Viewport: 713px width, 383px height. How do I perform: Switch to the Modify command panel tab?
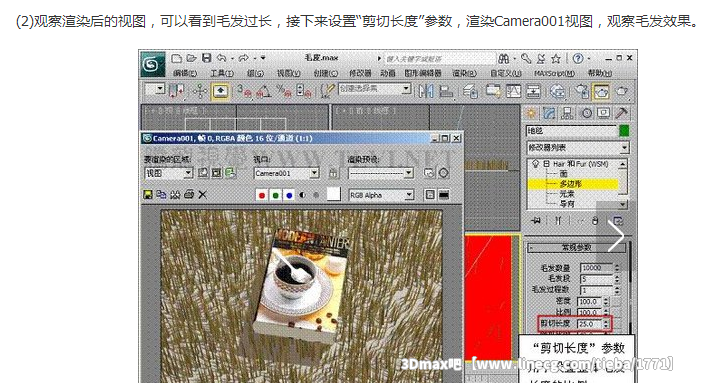point(549,113)
